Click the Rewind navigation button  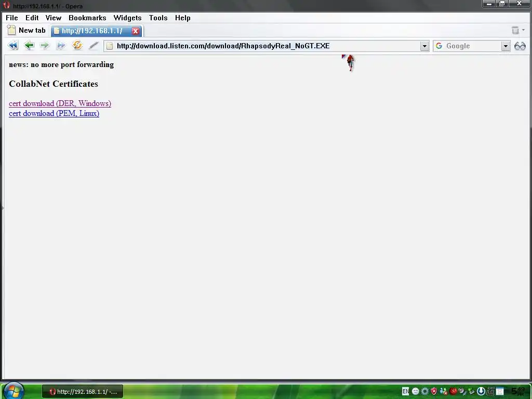point(13,46)
